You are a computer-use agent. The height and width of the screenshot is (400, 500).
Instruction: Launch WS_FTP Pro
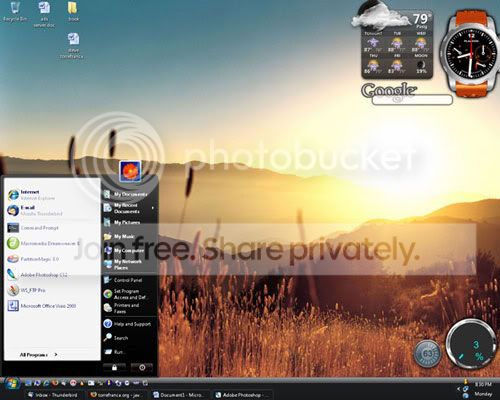[x=27, y=290]
